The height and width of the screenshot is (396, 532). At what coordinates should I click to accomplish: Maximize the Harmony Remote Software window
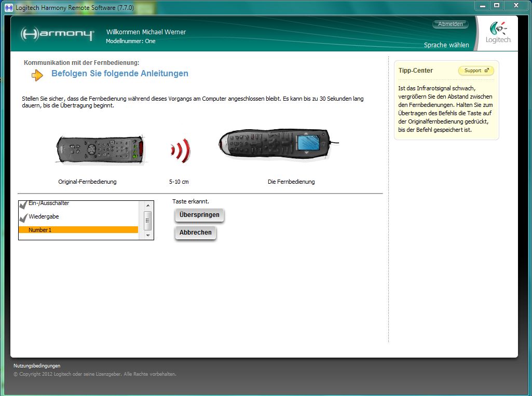click(x=497, y=6)
